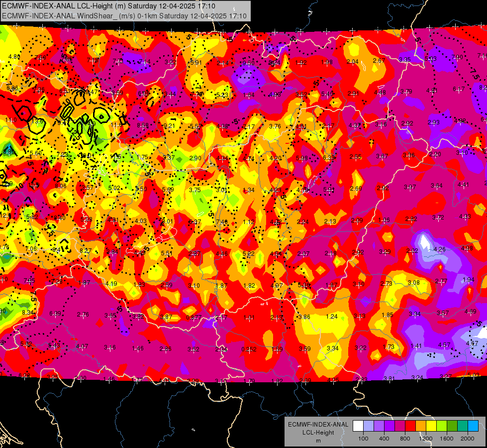Click the wind shear value '9.50'

[x=248, y=63]
